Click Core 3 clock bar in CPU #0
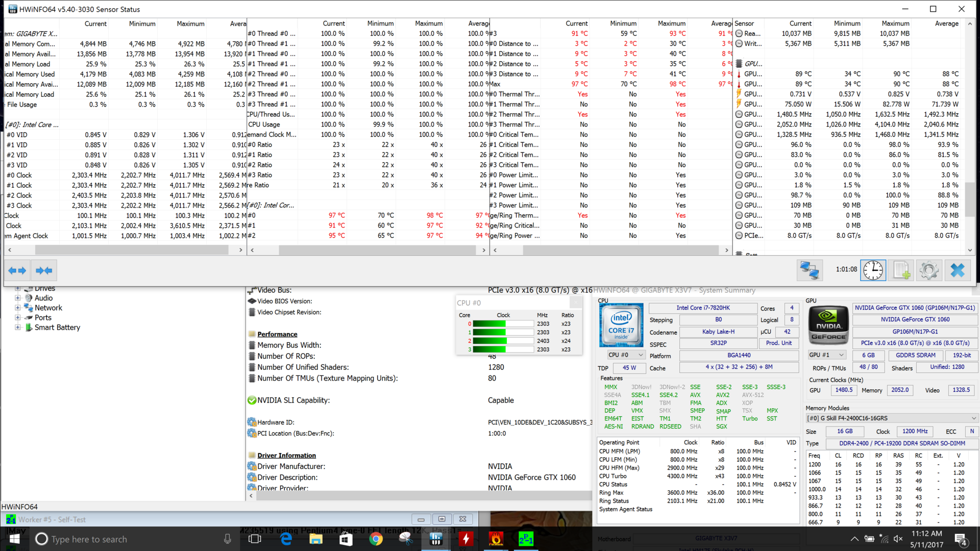 click(503, 349)
